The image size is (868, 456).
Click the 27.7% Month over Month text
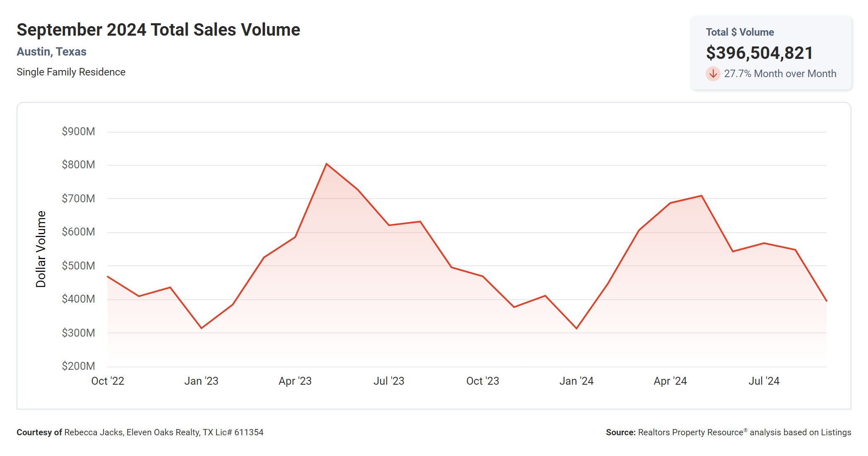(780, 74)
